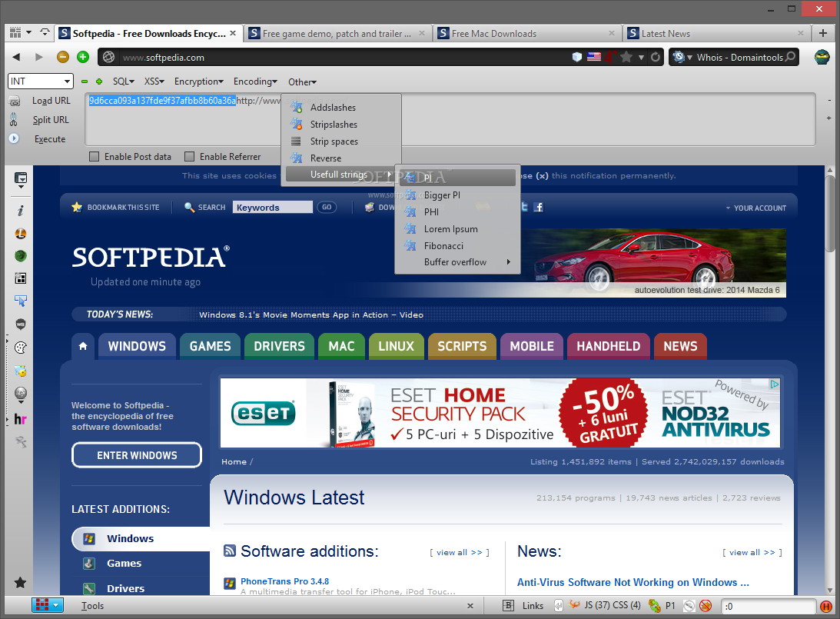Open the Other dropdown menu
This screenshot has height=619, width=840.
point(302,82)
